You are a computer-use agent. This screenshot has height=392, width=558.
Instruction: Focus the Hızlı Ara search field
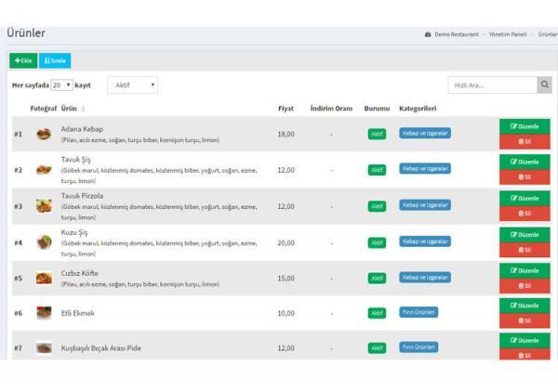click(493, 85)
